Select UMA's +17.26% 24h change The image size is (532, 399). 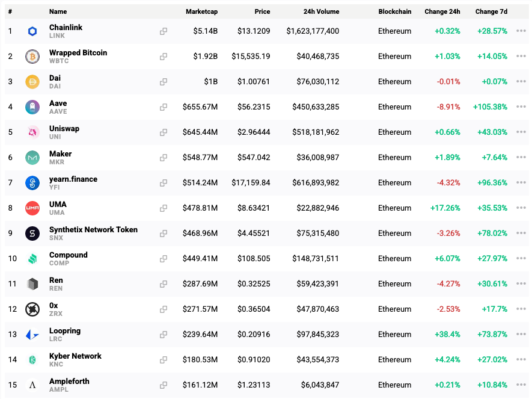(x=445, y=208)
